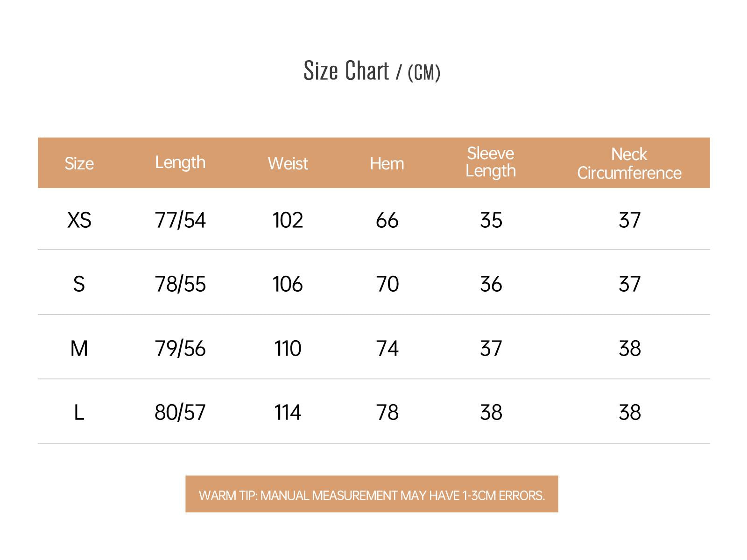Click the warm tip measurement banner
This screenshot has height=560, width=747.
point(372,495)
